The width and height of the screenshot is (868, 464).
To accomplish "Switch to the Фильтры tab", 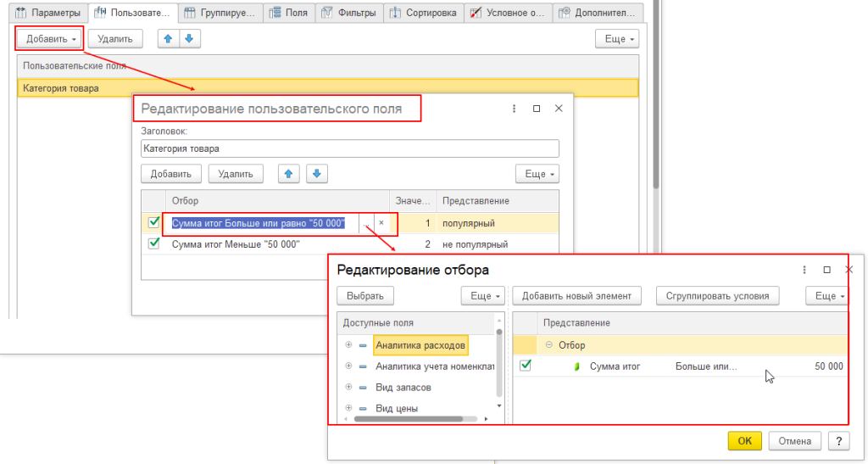I will coord(350,13).
